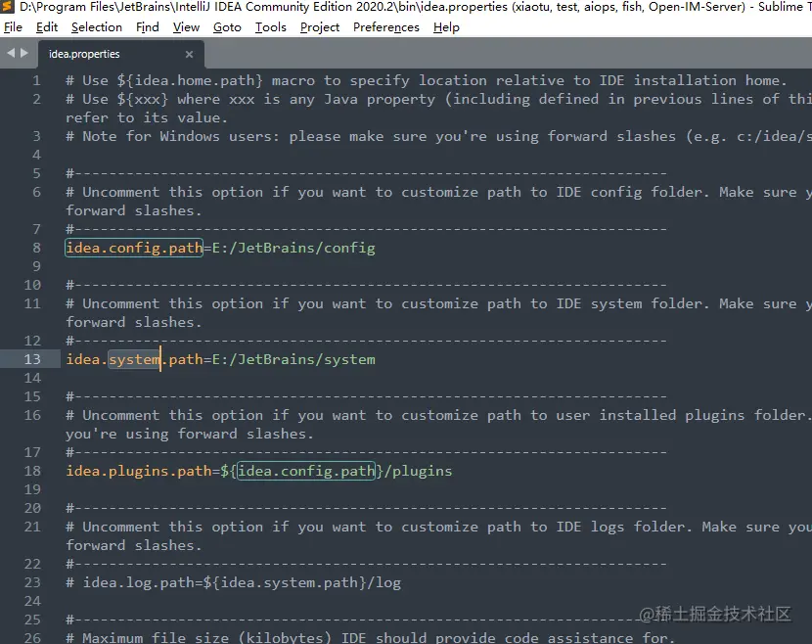This screenshot has width=812, height=644.
Task: Open the Edit menu
Action: pos(46,26)
